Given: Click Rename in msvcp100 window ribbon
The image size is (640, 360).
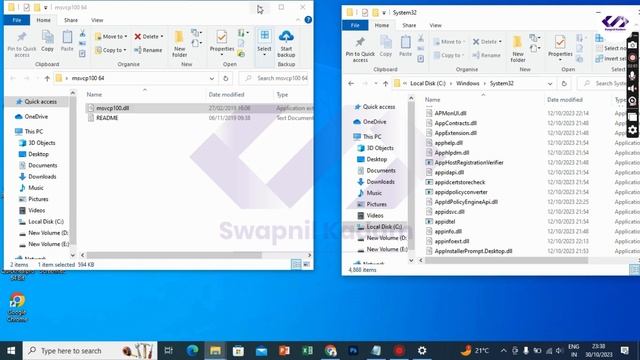Looking at the screenshot, I should [x=148, y=50].
